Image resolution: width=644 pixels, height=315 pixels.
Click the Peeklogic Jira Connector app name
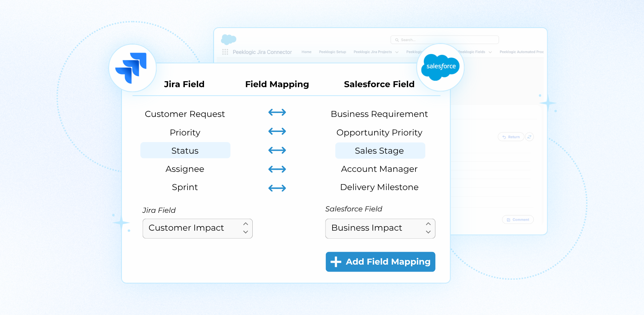pyautogui.click(x=262, y=52)
